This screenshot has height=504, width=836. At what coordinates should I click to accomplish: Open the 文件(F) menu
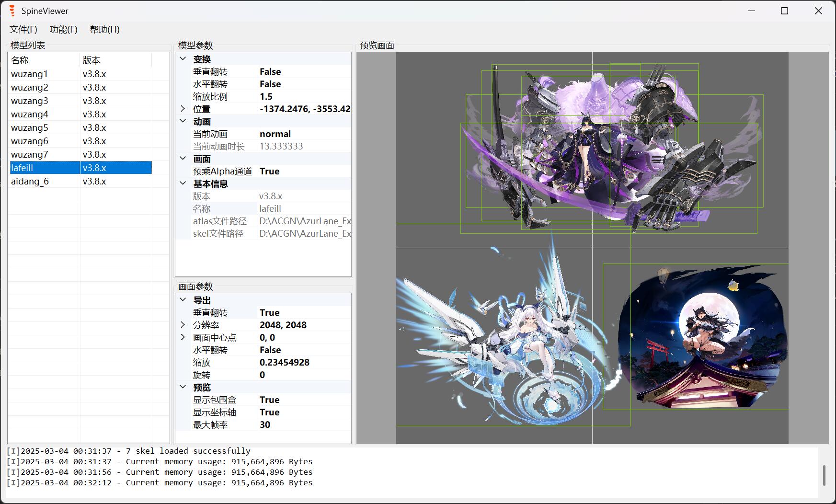click(23, 29)
